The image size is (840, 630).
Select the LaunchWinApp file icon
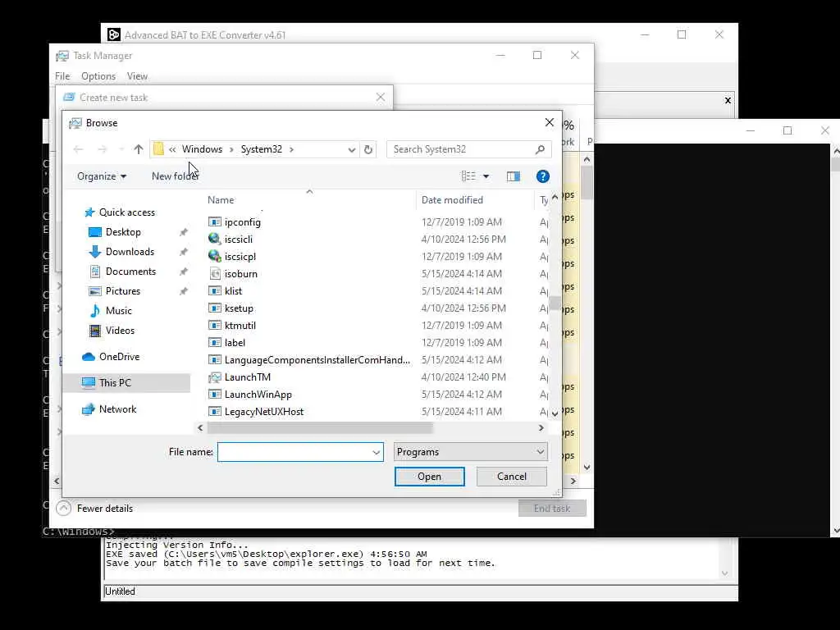coord(215,395)
